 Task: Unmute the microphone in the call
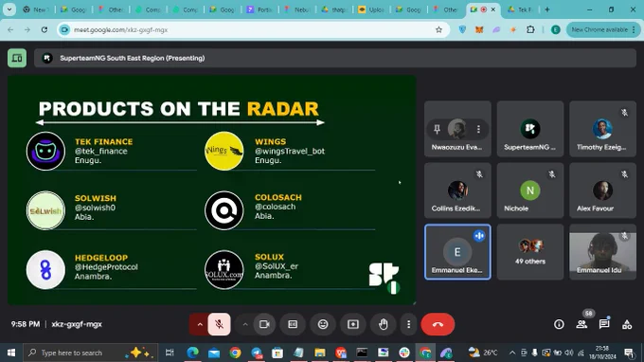[x=219, y=324]
